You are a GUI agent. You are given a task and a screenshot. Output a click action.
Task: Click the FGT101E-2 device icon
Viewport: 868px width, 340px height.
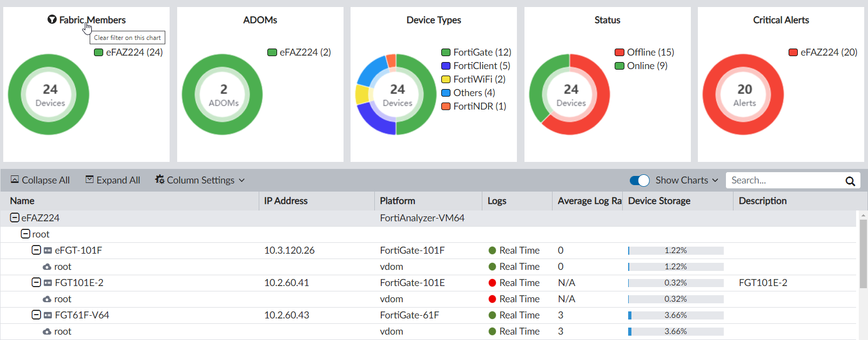(48, 283)
